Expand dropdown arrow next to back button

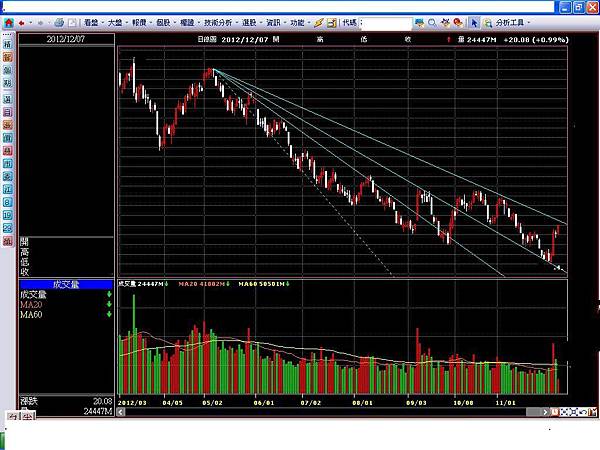coord(31,23)
